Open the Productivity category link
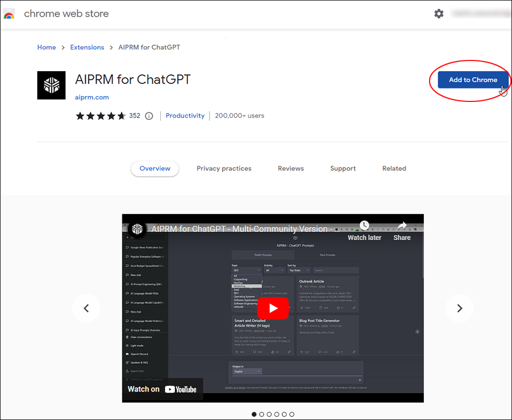512x420 pixels. point(185,116)
